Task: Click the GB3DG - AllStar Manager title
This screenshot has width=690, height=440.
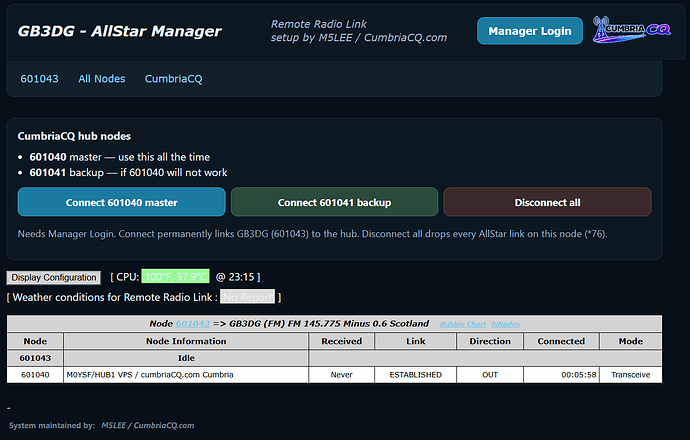Action: tap(119, 31)
